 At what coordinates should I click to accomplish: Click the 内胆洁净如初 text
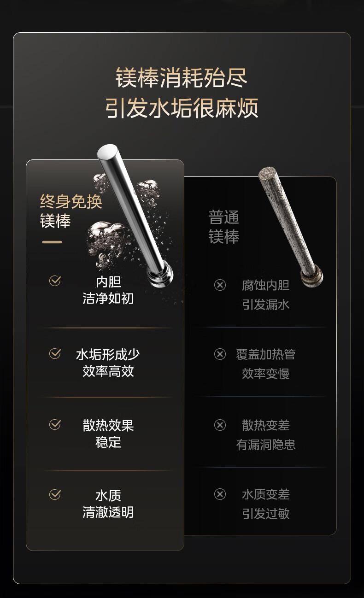[108, 290]
